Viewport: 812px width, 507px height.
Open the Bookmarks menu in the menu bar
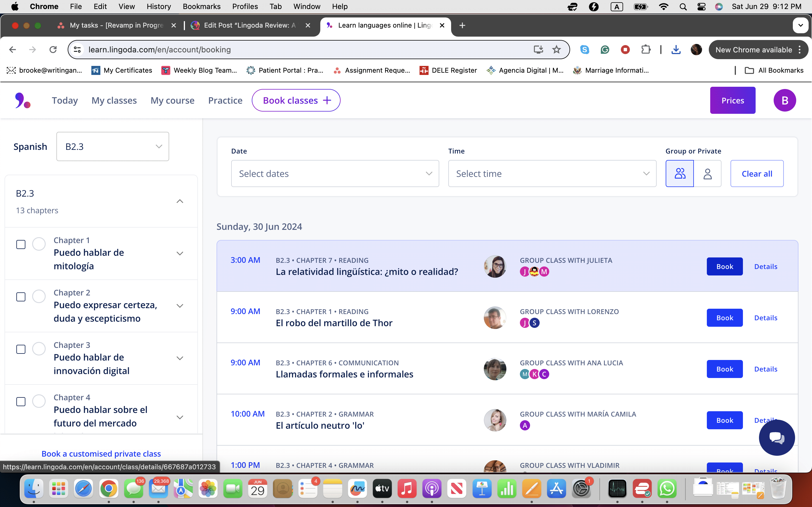coord(201,6)
